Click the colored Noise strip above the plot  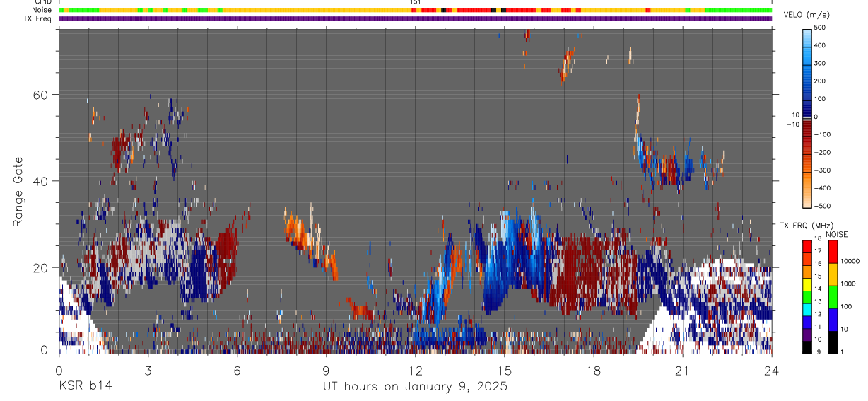coord(416,10)
